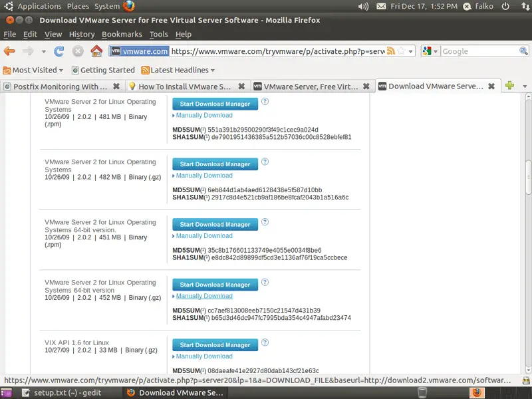The width and height of the screenshot is (532, 399).
Task: Start Download Manager for 451 MB 64-bit rpm
Action: coord(215,224)
